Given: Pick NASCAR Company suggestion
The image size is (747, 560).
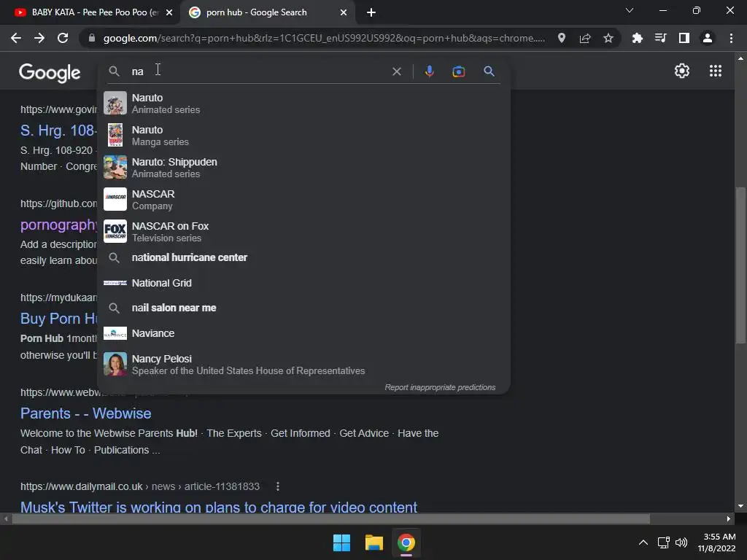Looking at the screenshot, I should pyautogui.click(x=303, y=200).
